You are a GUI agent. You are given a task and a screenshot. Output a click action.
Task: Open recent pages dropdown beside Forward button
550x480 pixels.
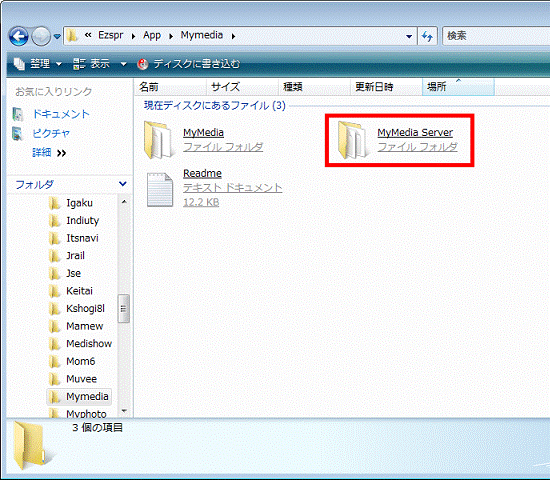57,36
